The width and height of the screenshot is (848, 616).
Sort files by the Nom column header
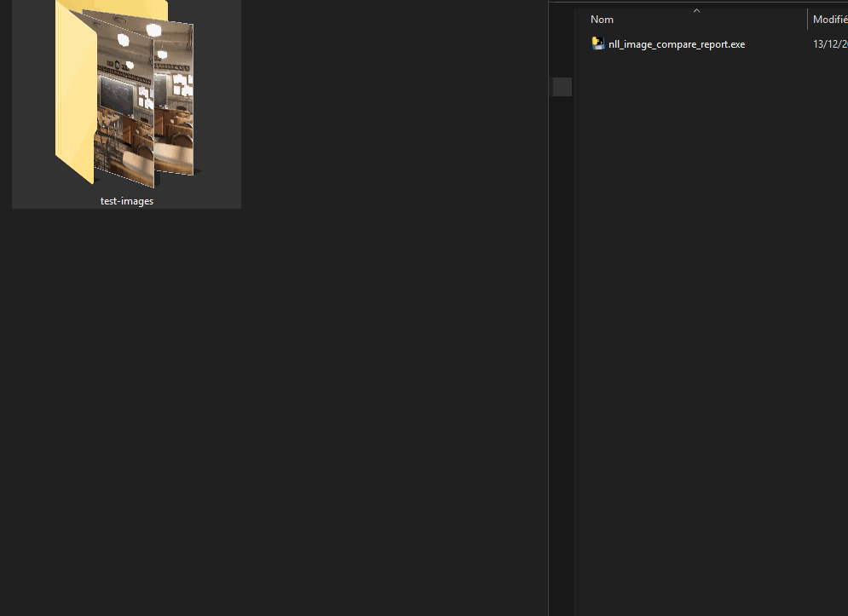602,20
